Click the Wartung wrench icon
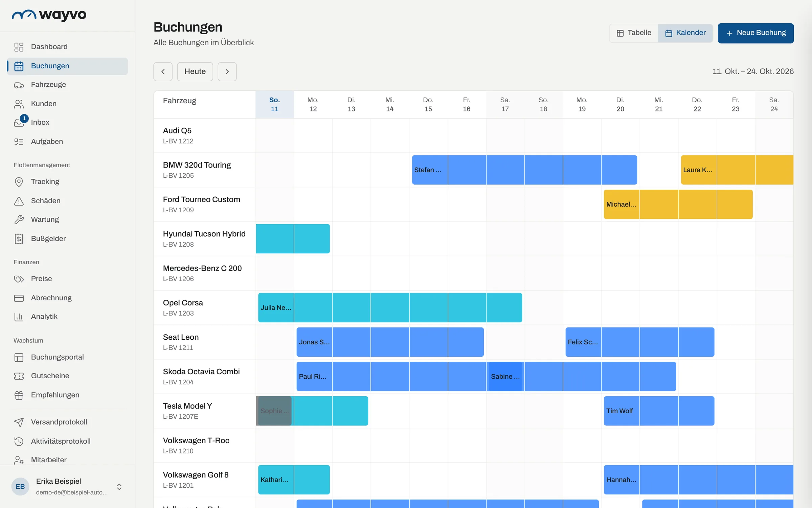 coord(19,219)
